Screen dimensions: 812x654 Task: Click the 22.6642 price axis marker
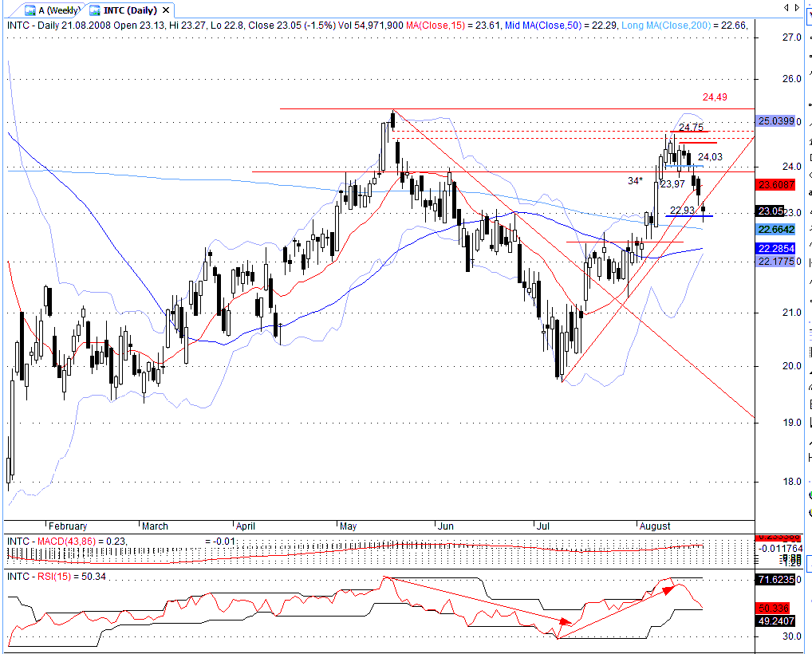[x=775, y=230]
